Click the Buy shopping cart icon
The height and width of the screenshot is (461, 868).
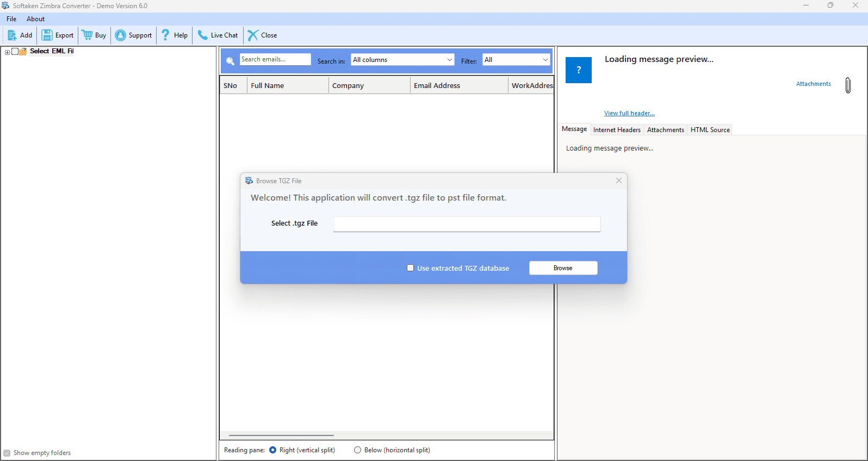87,35
